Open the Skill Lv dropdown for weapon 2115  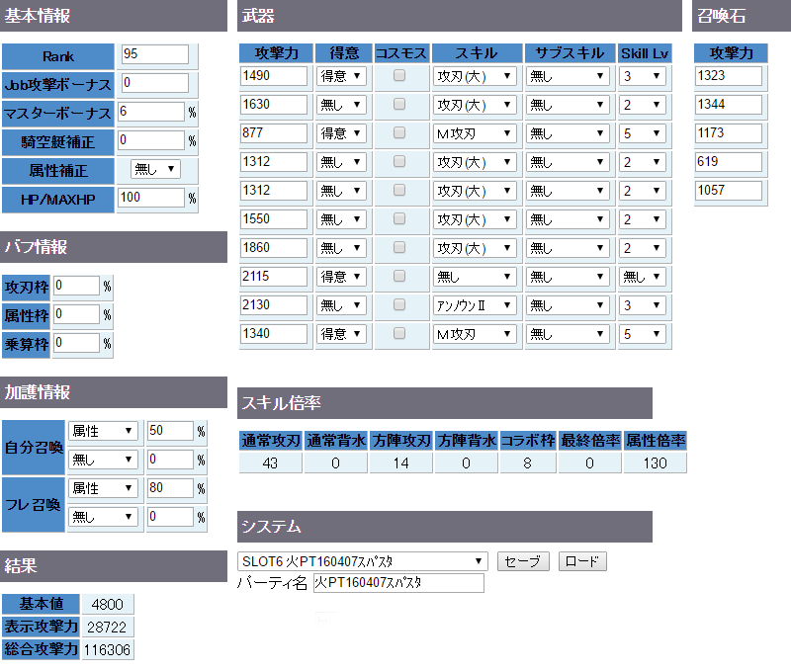pos(642,277)
